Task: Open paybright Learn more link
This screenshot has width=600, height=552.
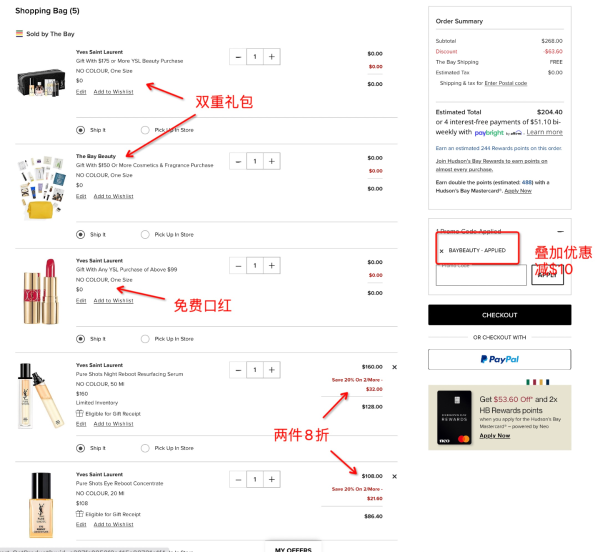Action: pos(544,132)
